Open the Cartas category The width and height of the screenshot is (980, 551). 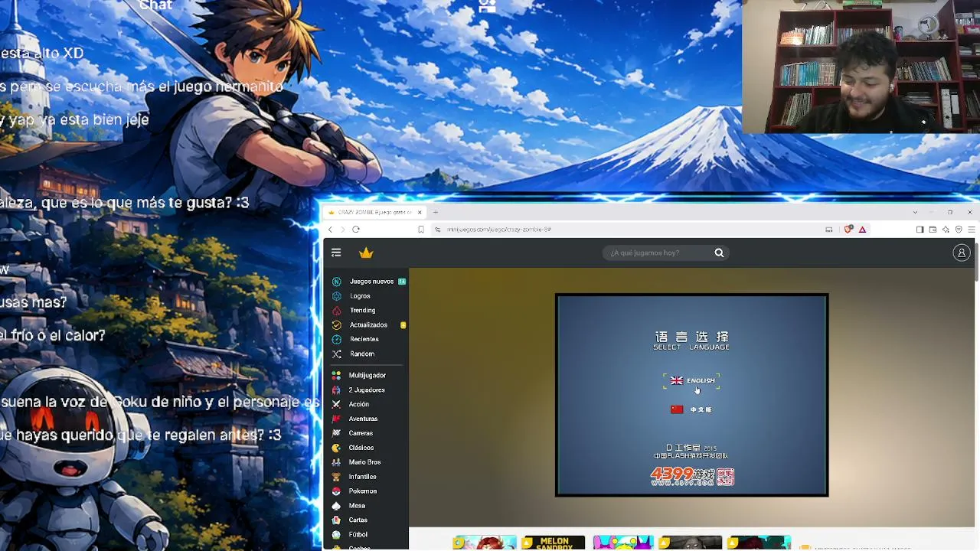click(358, 520)
